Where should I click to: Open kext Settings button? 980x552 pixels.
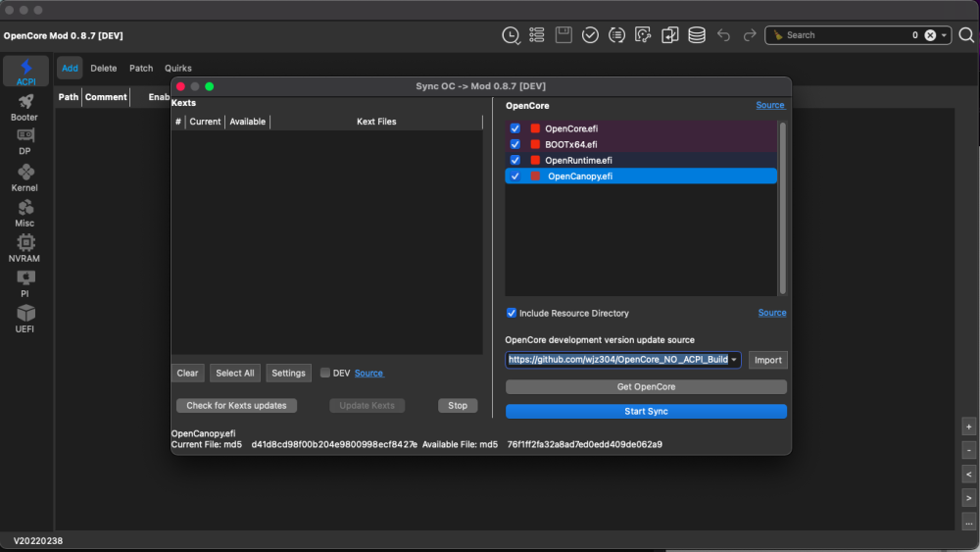[288, 373]
